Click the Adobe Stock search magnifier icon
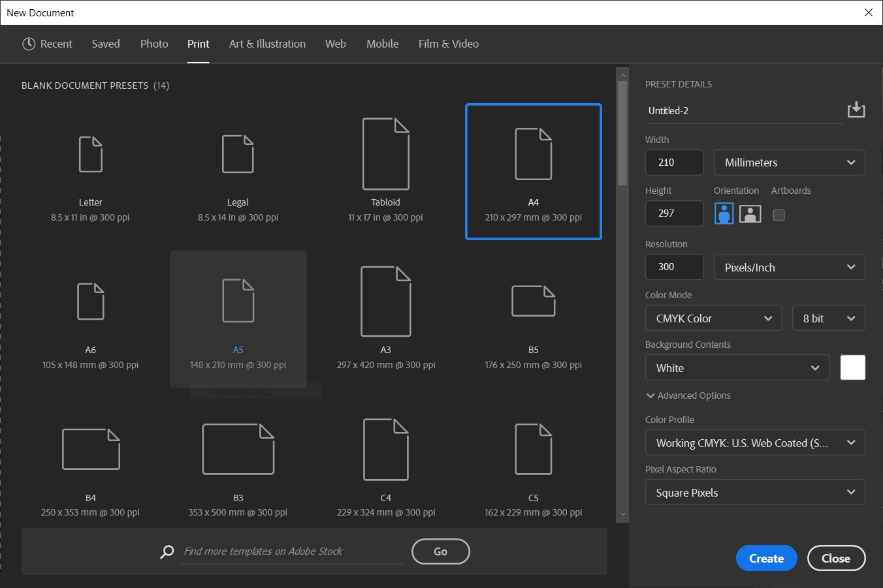Screen dimensions: 883x588 [167, 551]
